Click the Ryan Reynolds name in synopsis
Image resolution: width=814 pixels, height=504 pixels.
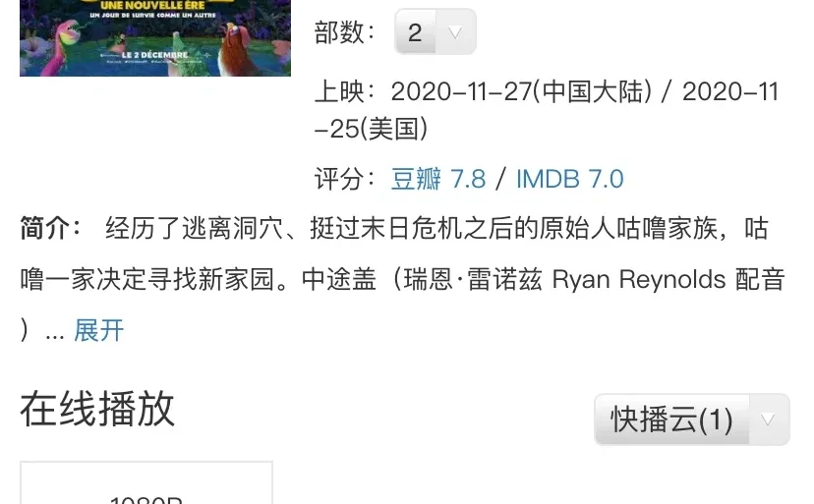639,280
